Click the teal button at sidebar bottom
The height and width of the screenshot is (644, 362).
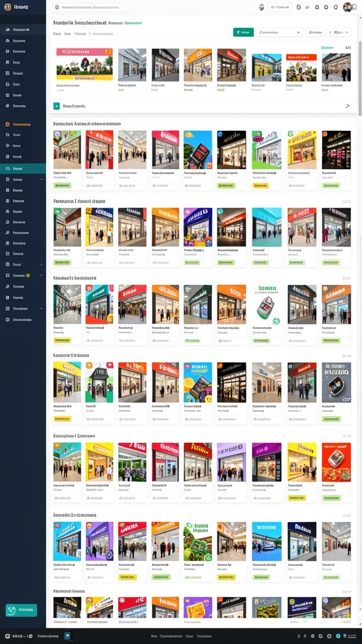point(21,610)
